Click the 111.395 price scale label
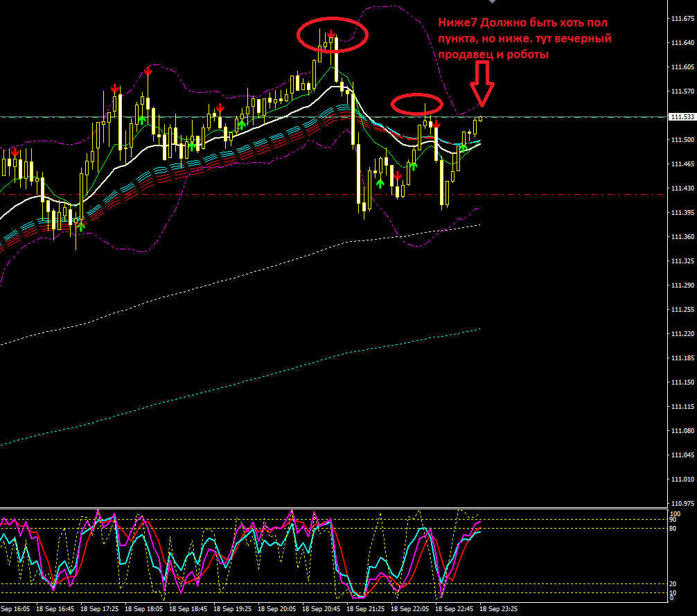Viewport: 697px width, 616px height. coord(682,213)
